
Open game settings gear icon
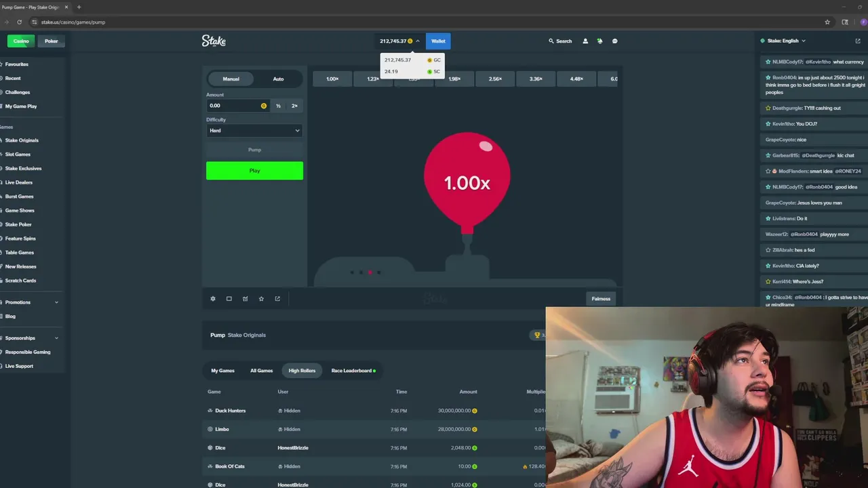pyautogui.click(x=213, y=299)
